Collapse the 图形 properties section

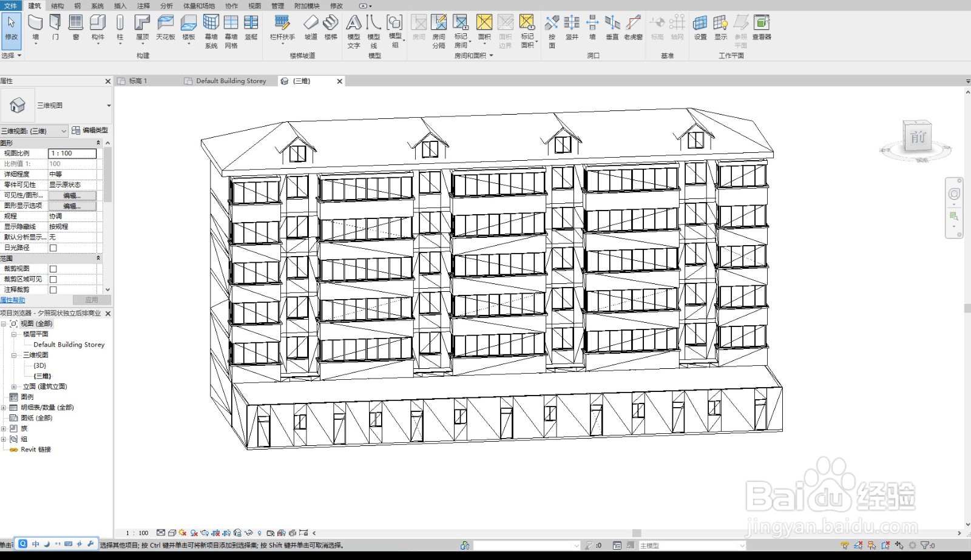click(98, 143)
